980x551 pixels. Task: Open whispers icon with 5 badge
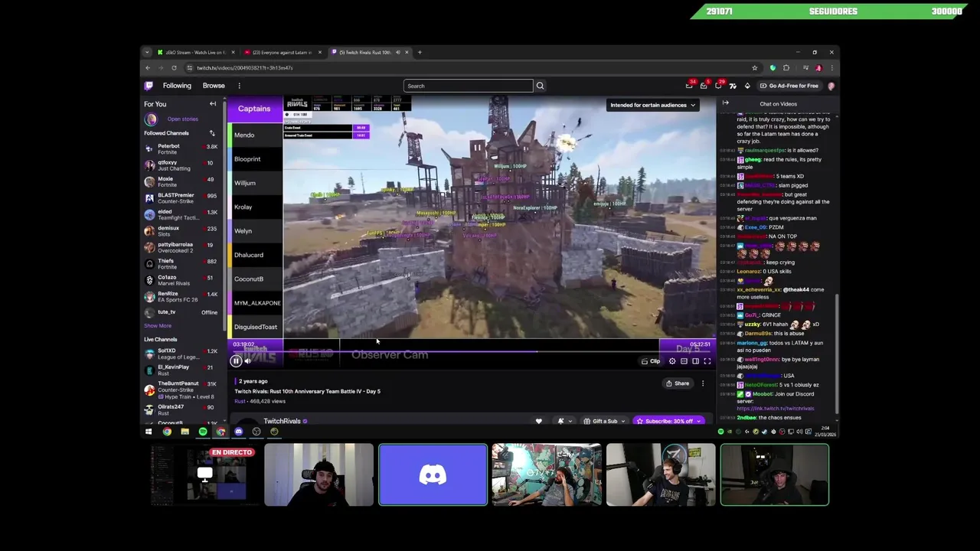pos(704,86)
